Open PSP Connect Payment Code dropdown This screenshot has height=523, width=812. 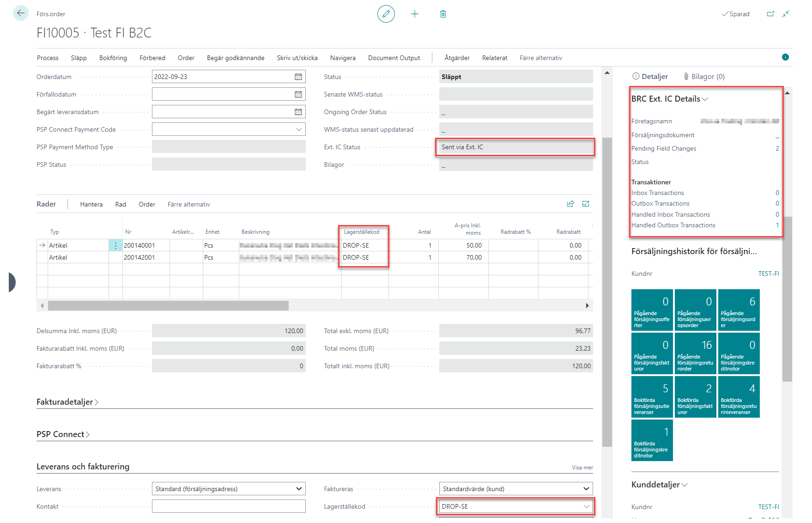(x=299, y=129)
